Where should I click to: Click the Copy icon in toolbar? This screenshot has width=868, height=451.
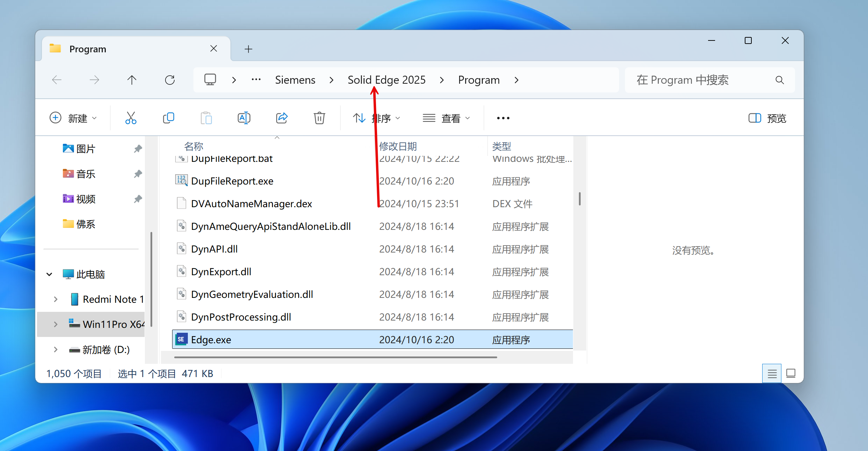169,118
